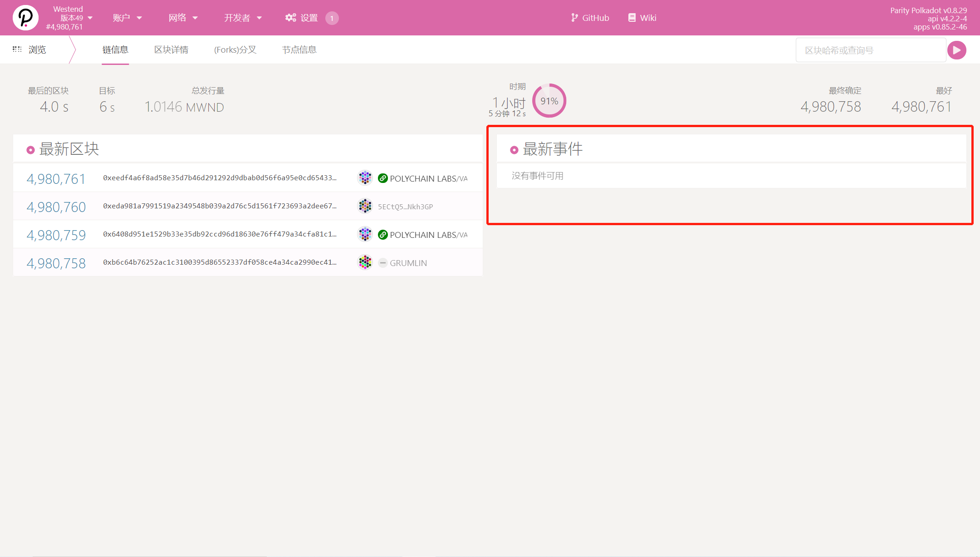Screen dimensions: 980x557
Task: Click green verified badge on block 4,980,759
Action: click(x=382, y=234)
